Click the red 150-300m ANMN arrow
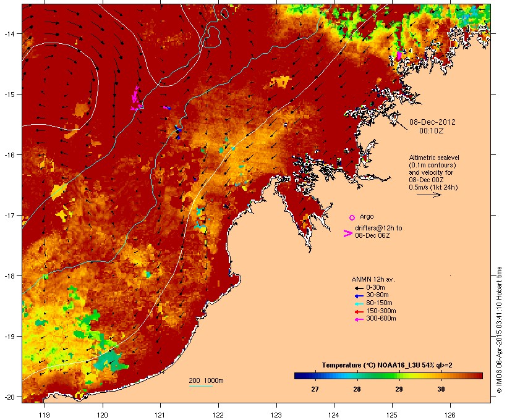The image size is (507, 420). [x=359, y=311]
